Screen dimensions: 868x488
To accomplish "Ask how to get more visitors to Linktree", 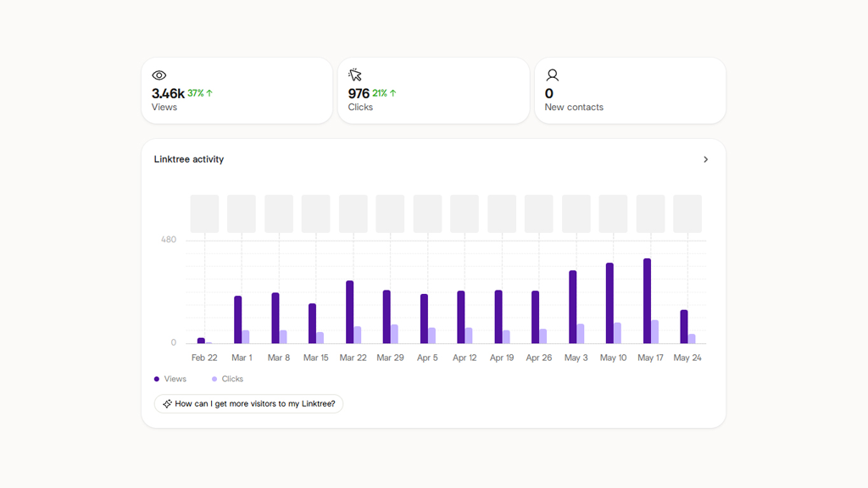I will coord(248,404).
